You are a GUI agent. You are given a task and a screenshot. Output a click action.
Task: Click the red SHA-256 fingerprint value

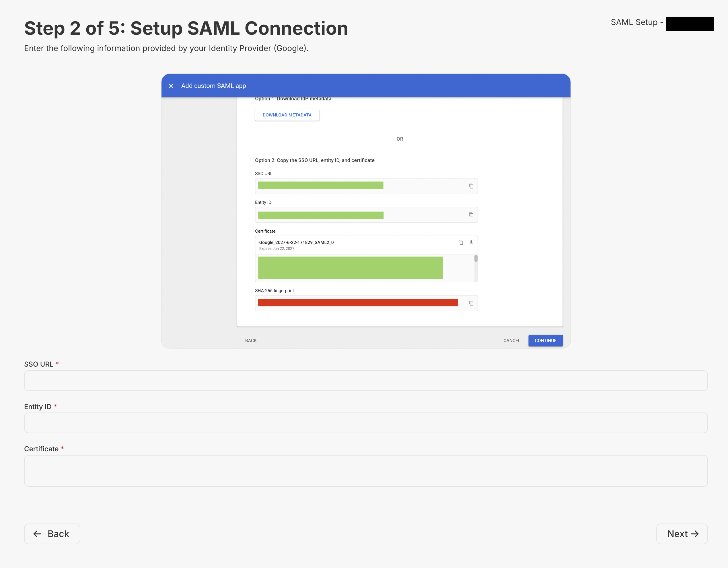[358, 303]
